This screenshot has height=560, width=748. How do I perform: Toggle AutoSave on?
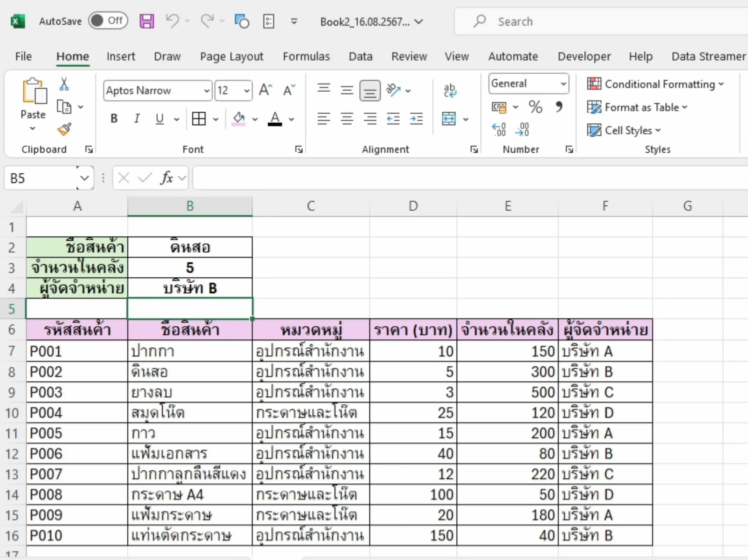107,21
